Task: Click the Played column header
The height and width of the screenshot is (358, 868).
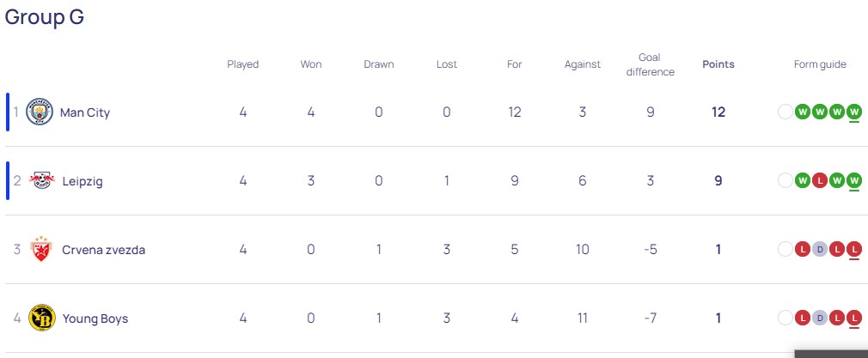Action: [243, 64]
